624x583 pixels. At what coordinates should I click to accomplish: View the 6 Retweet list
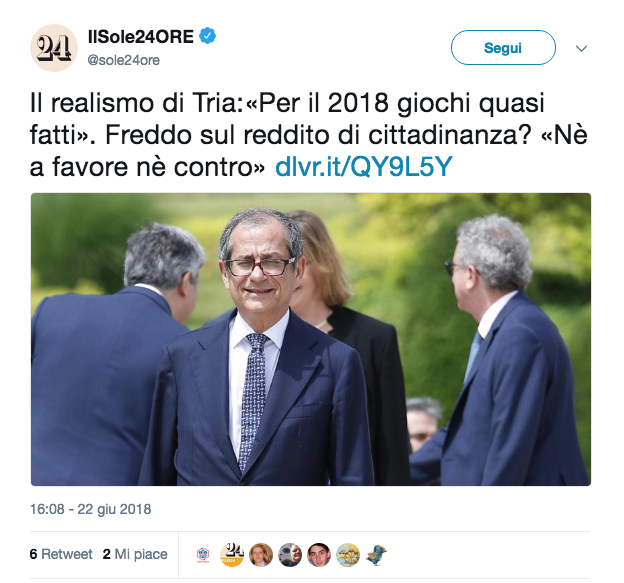coord(61,554)
